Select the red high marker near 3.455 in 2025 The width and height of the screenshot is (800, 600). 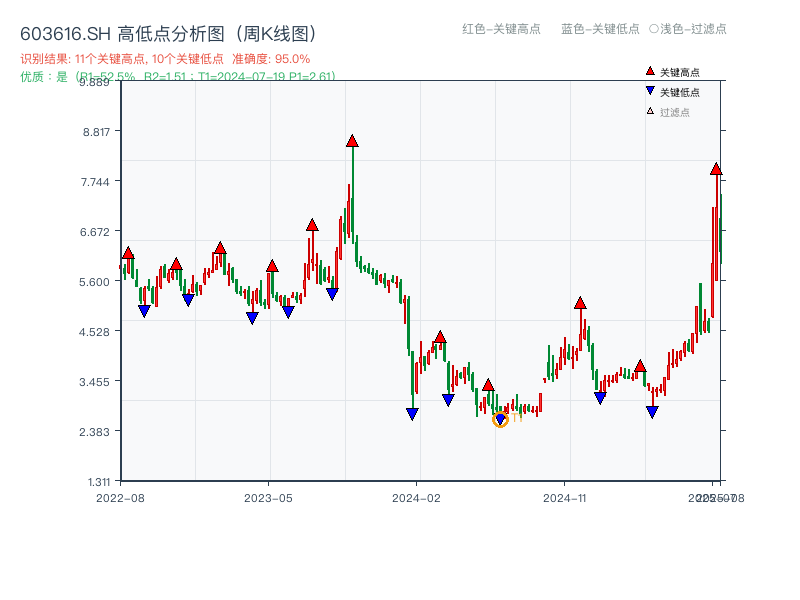[640, 366]
